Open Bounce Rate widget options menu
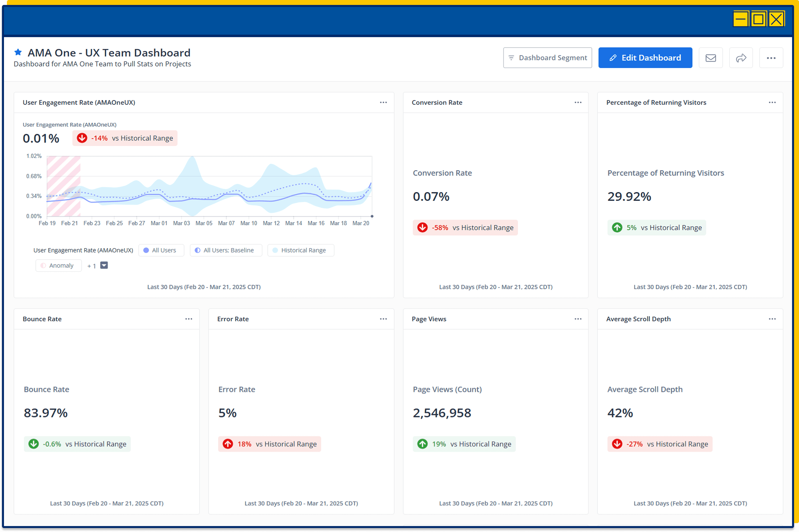Image resolution: width=799 pixels, height=532 pixels. (x=189, y=319)
